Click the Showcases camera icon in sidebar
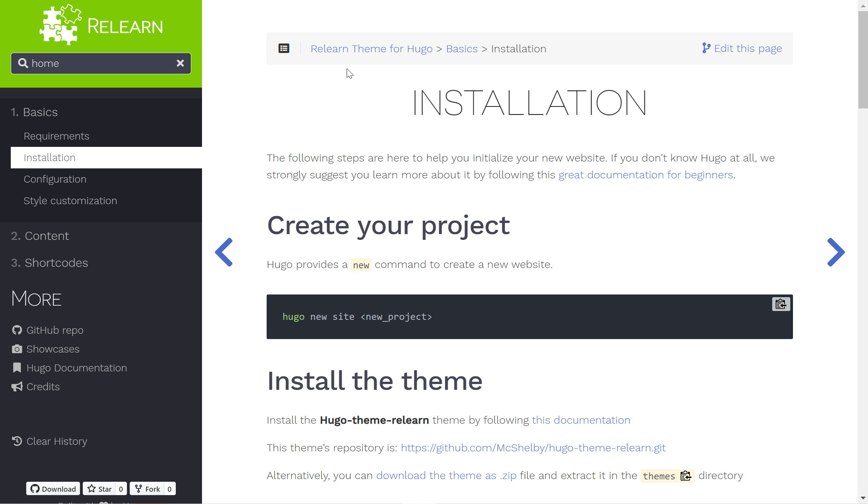The width and height of the screenshot is (868, 504). tap(16, 349)
